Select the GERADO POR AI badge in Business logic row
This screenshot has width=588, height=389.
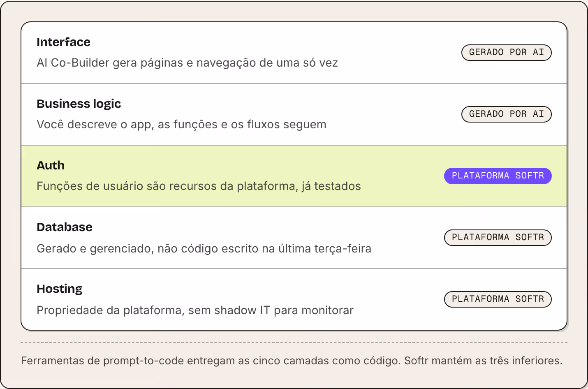click(x=507, y=114)
